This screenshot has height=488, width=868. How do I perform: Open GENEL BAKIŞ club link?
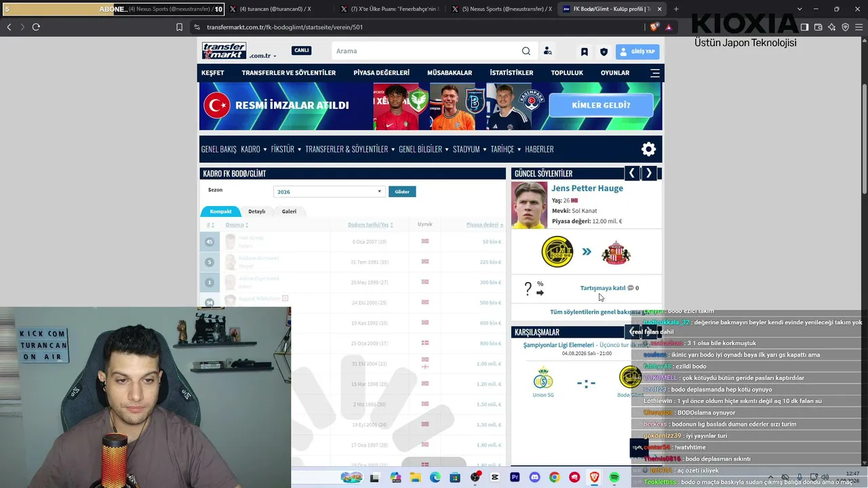click(219, 149)
